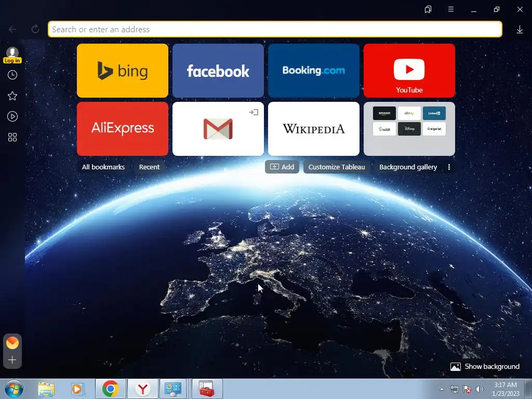
Task: Open Bookmarks star icon in sidebar
Action: click(12, 96)
